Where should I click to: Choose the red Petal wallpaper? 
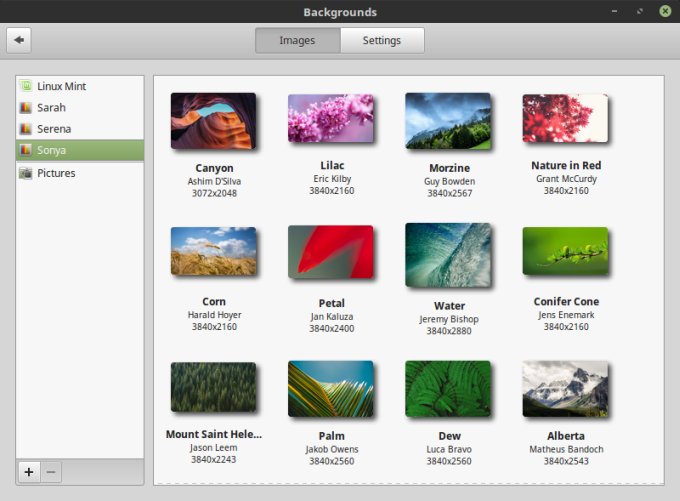coord(330,251)
